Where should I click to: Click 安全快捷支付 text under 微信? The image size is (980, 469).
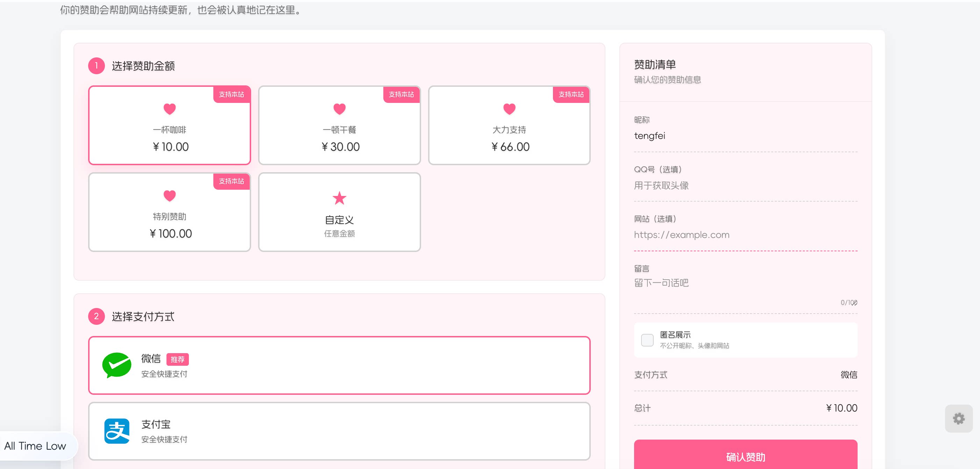tap(164, 374)
